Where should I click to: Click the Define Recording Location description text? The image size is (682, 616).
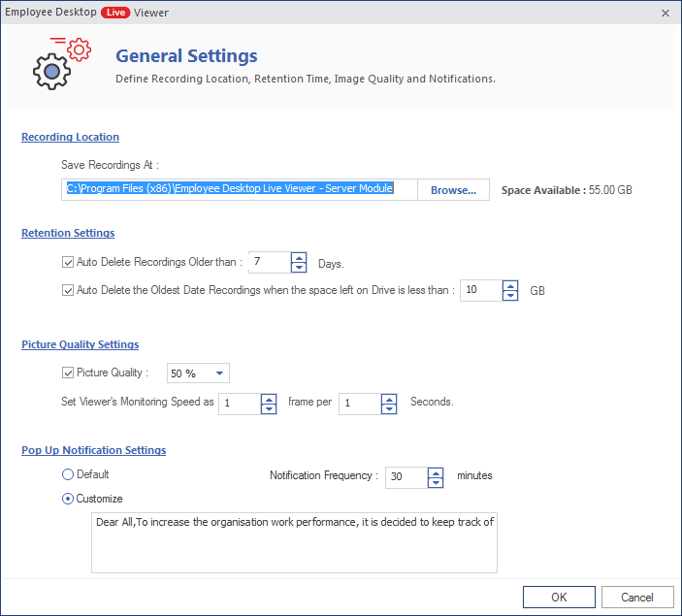306,79
